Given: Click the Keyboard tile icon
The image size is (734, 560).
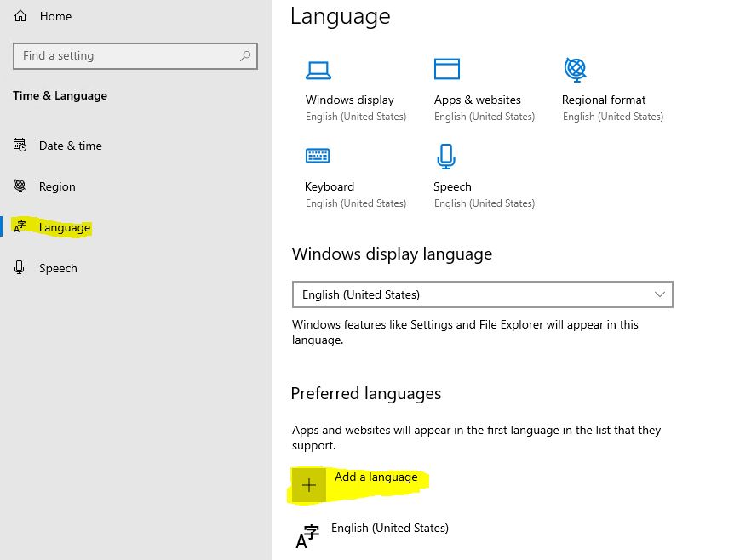Looking at the screenshot, I should 318,156.
